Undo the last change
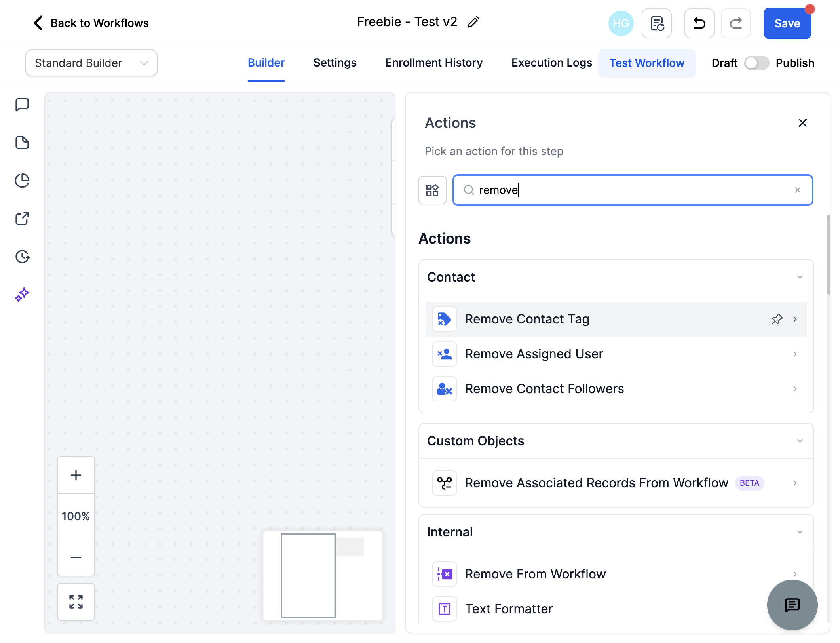The image size is (840, 643). click(x=699, y=23)
